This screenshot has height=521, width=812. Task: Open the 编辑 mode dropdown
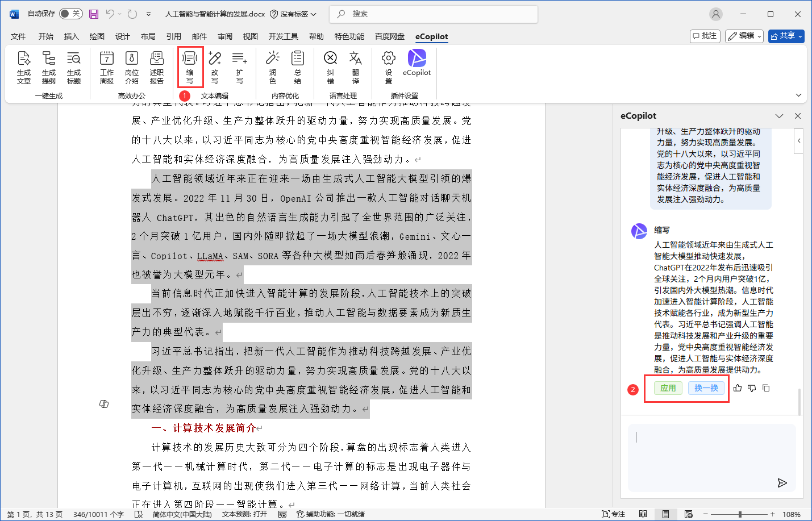pyautogui.click(x=744, y=36)
